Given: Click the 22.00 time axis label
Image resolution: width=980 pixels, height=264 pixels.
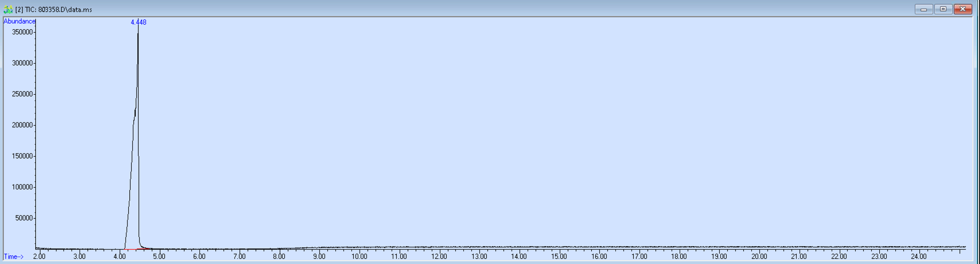Looking at the screenshot, I should tap(839, 257).
